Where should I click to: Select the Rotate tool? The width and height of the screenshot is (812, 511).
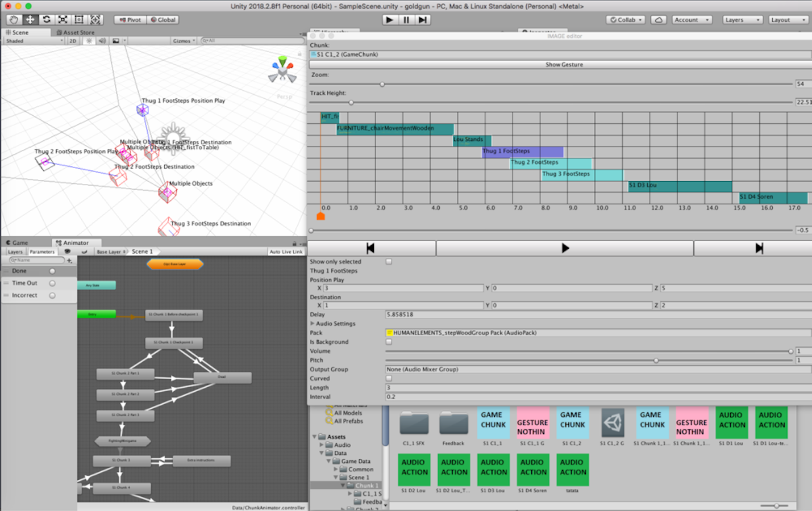pos(47,20)
